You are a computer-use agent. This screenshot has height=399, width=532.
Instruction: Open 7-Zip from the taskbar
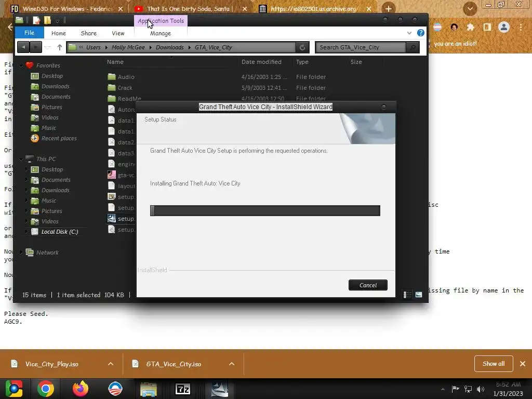click(x=182, y=389)
